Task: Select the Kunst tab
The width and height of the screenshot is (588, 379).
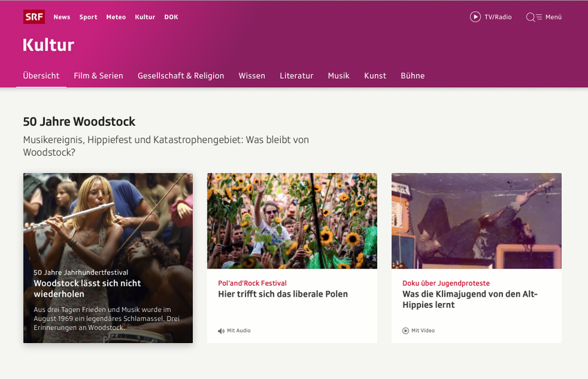Action: click(x=375, y=75)
